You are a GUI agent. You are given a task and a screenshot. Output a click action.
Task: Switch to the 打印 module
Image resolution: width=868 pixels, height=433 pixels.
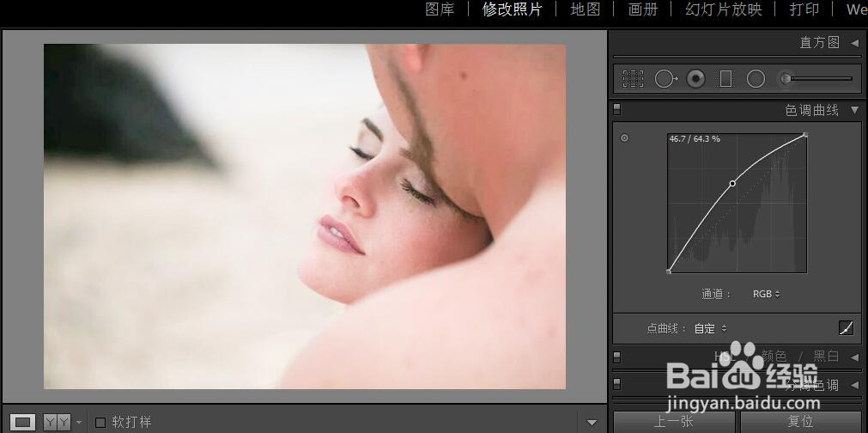coord(804,9)
